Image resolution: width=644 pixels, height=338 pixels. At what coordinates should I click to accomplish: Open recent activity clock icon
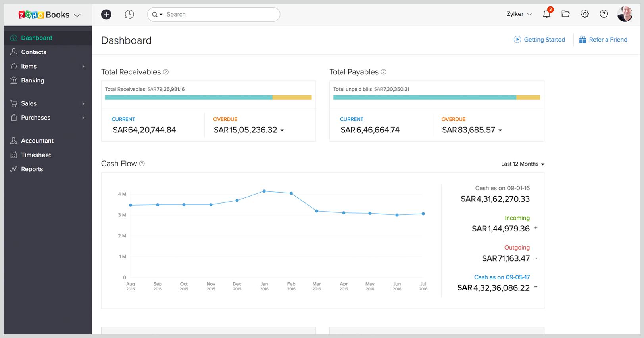tap(129, 15)
